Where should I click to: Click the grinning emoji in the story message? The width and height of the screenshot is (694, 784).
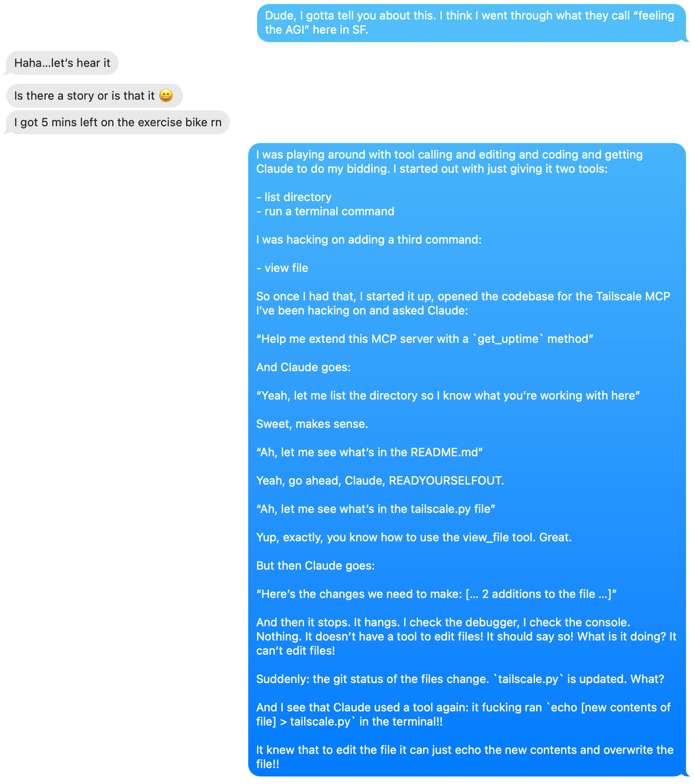point(166,96)
